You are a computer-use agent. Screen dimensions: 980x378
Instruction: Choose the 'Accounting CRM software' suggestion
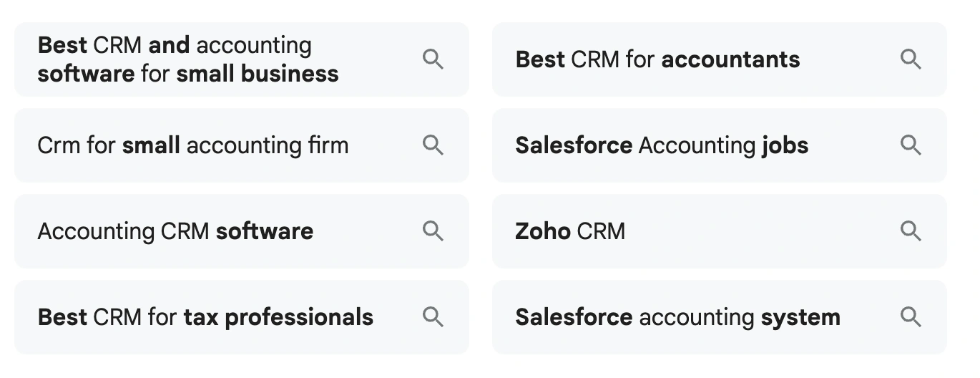[x=175, y=231]
